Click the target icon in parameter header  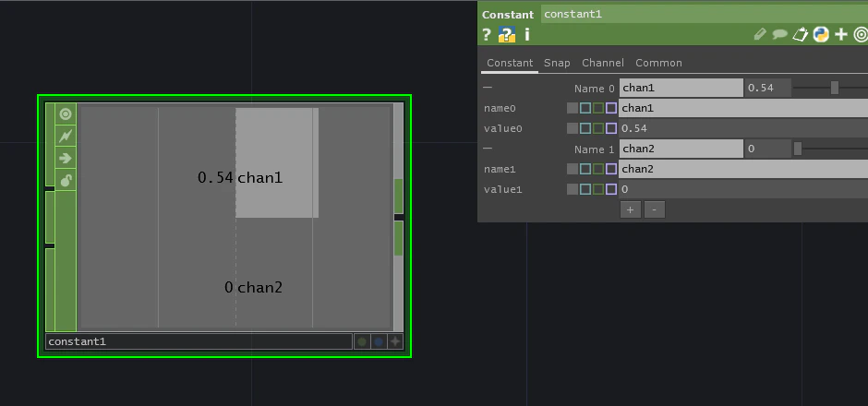[861, 35]
